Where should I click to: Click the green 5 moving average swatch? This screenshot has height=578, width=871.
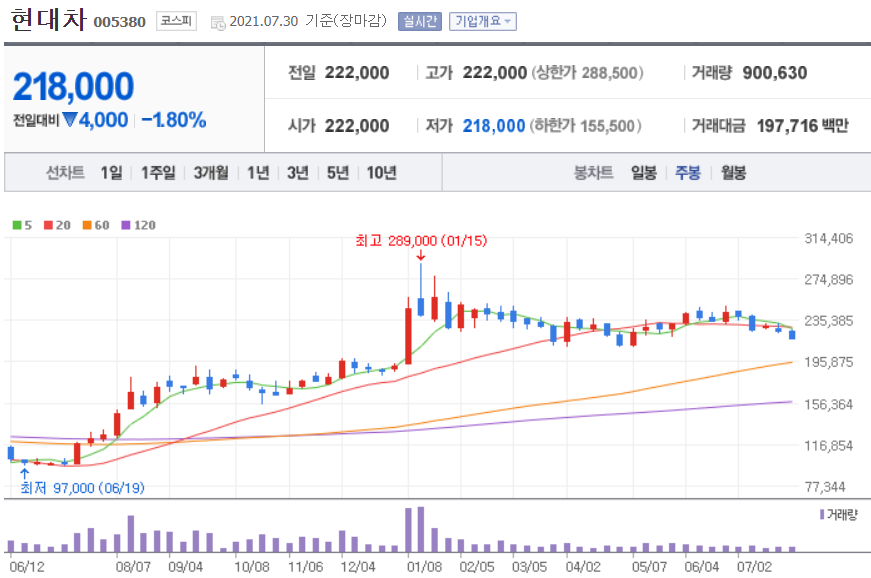[x=17, y=225]
